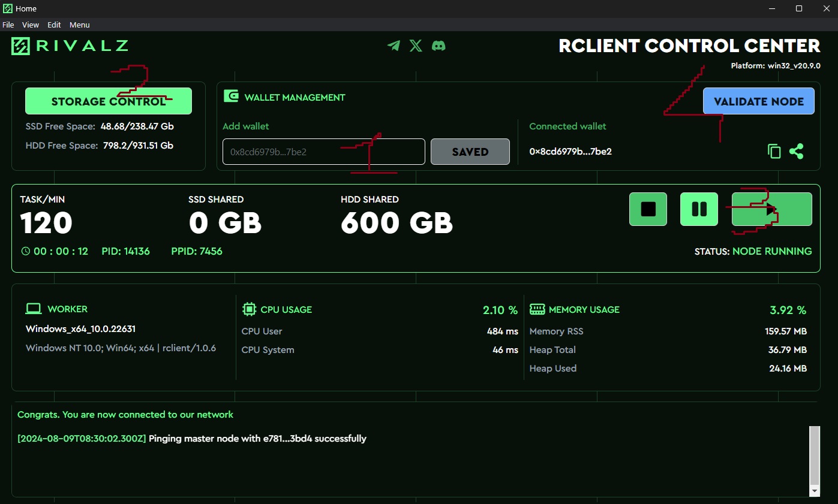Image resolution: width=838 pixels, height=504 pixels.
Task: Click the log timestamp 2024-08-09T08:30:02.300Z
Action: (82, 438)
